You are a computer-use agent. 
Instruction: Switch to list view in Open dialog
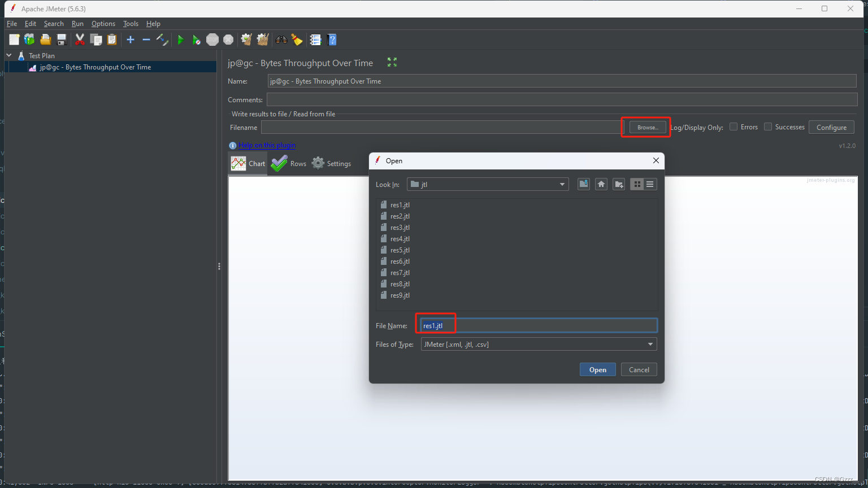(x=650, y=184)
